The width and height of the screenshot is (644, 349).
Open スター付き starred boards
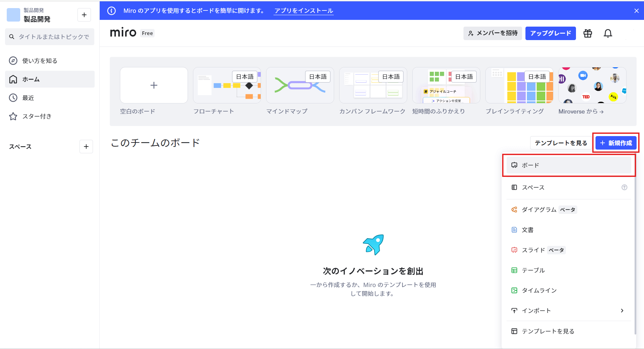[50, 116]
